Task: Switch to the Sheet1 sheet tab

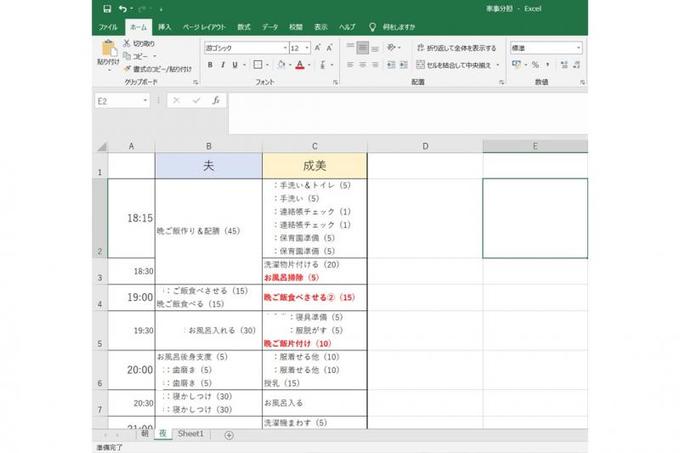Action: [x=191, y=433]
